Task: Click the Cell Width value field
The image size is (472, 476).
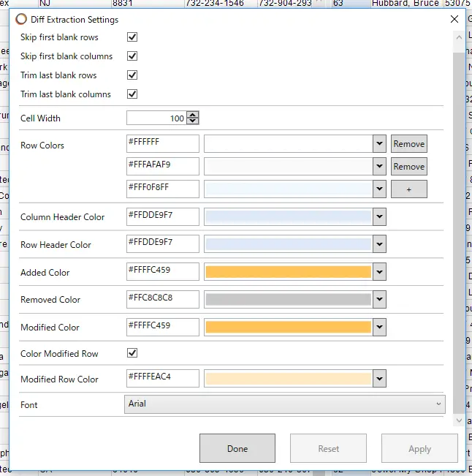Action: (156, 118)
